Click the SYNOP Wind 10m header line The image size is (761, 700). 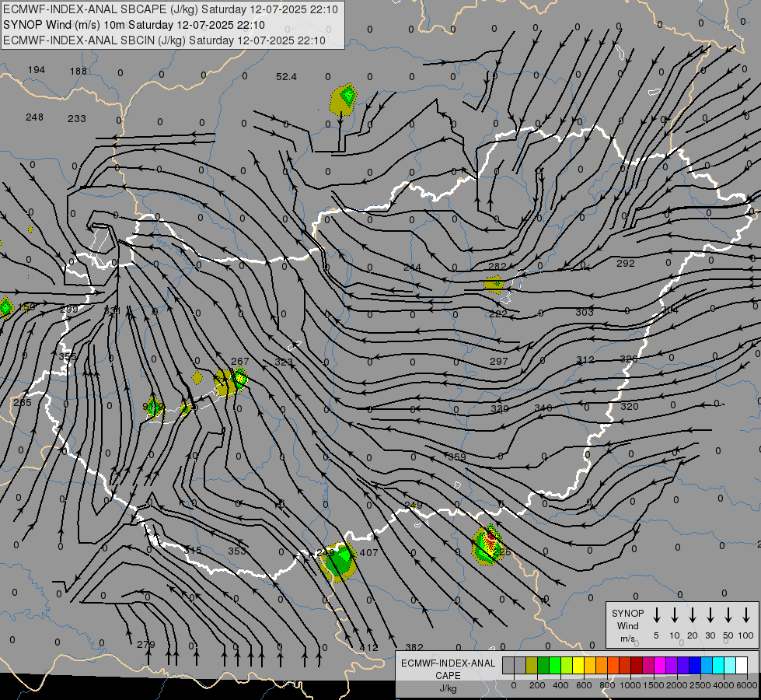[134, 25]
